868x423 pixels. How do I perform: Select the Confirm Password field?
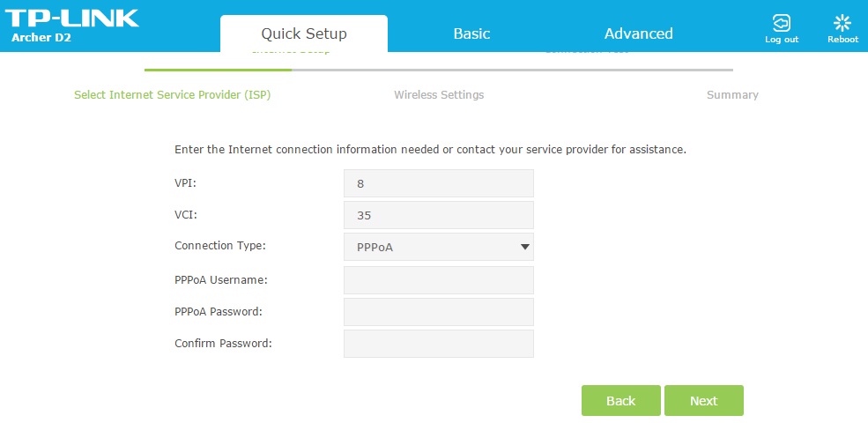pos(439,344)
